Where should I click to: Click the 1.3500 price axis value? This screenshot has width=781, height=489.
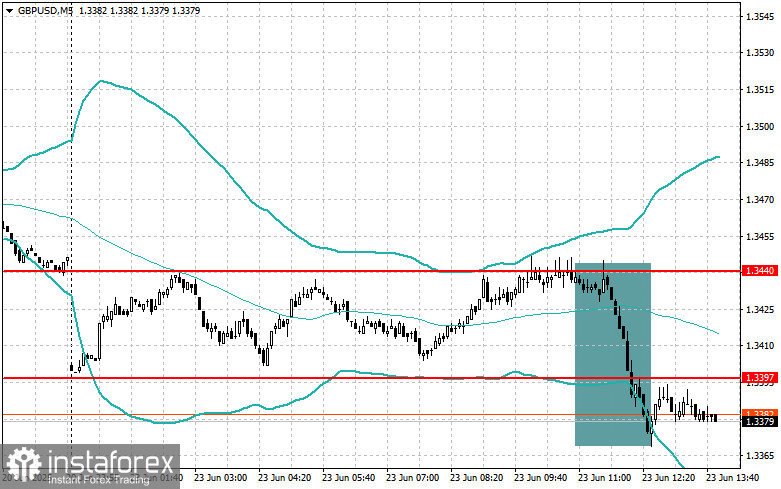coord(760,126)
